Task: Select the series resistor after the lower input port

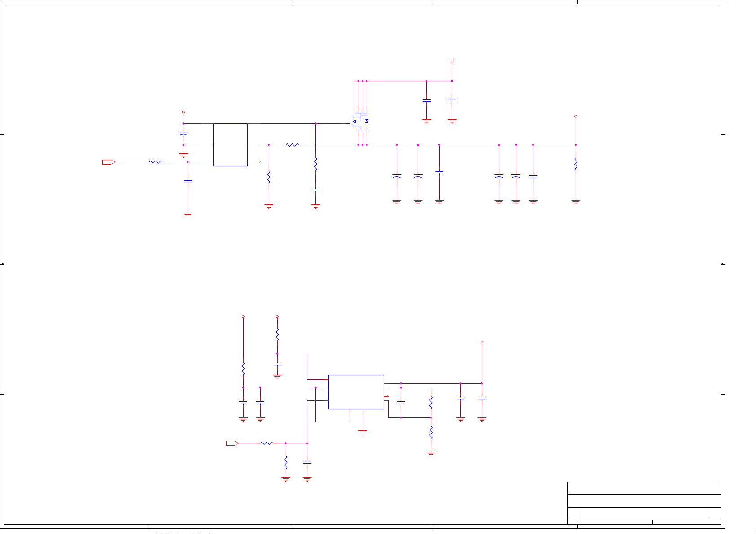Action: 267,443
